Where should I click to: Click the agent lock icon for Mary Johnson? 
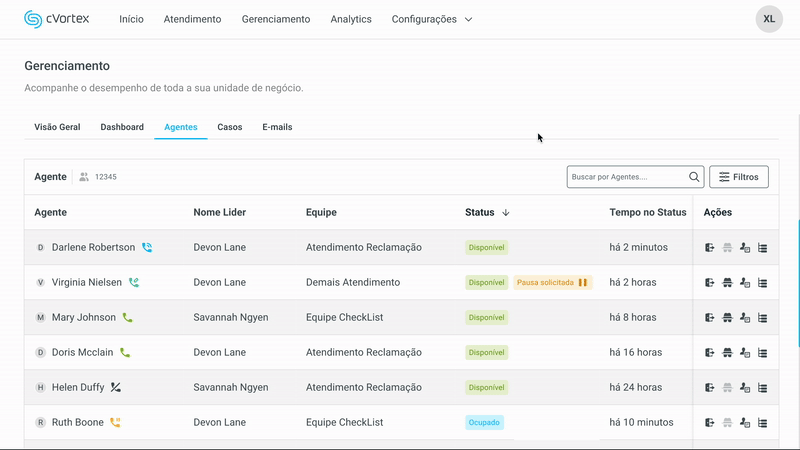click(x=745, y=318)
